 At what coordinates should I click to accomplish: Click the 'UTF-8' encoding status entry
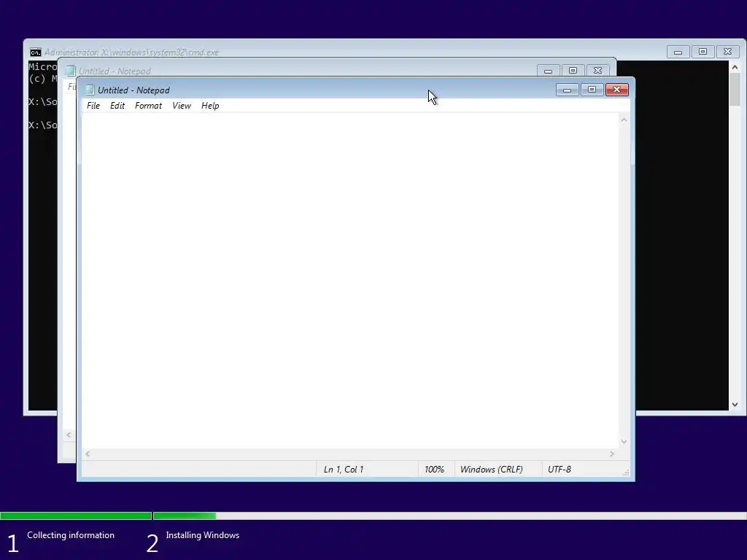point(560,470)
